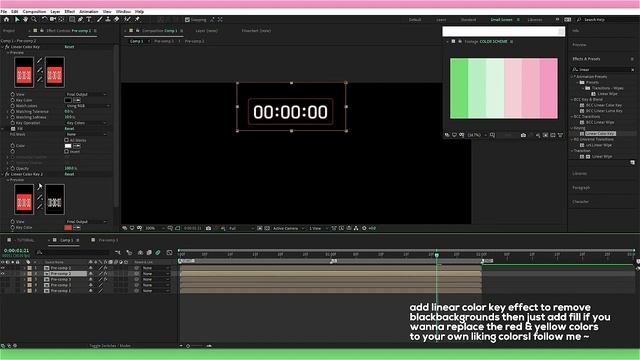
Task: Expand the collapsed Paragraph panel
Action: [581, 188]
